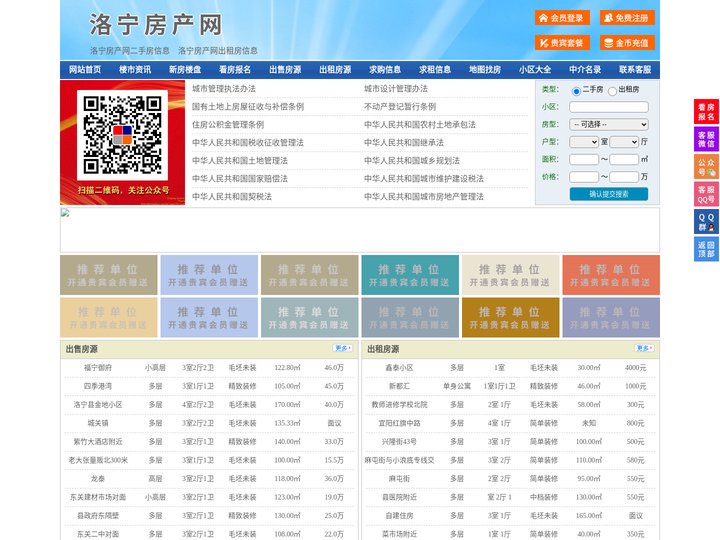Viewport: 720px width, 540px height.
Task: Open the 洛宁县金地小区 sale listing
Action: 98,405
